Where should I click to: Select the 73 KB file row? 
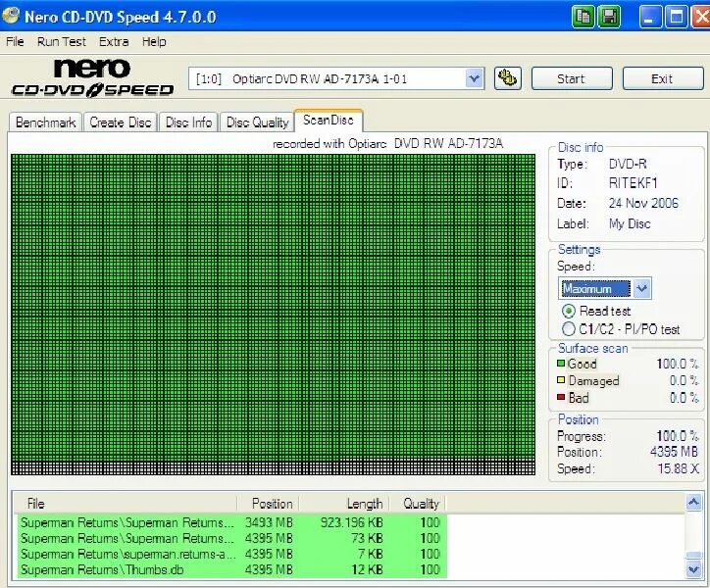tap(231, 538)
